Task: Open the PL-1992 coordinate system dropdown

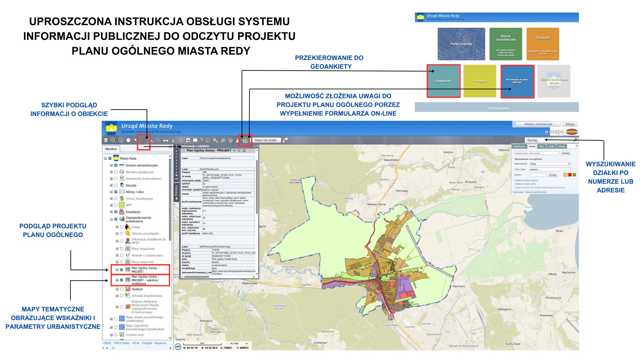Action: pos(239,344)
